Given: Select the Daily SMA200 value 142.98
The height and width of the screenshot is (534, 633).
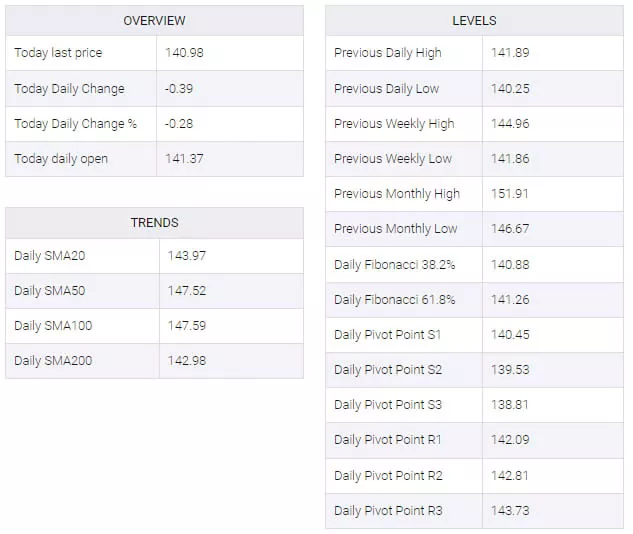Looking at the screenshot, I should pyautogui.click(x=187, y=361).
